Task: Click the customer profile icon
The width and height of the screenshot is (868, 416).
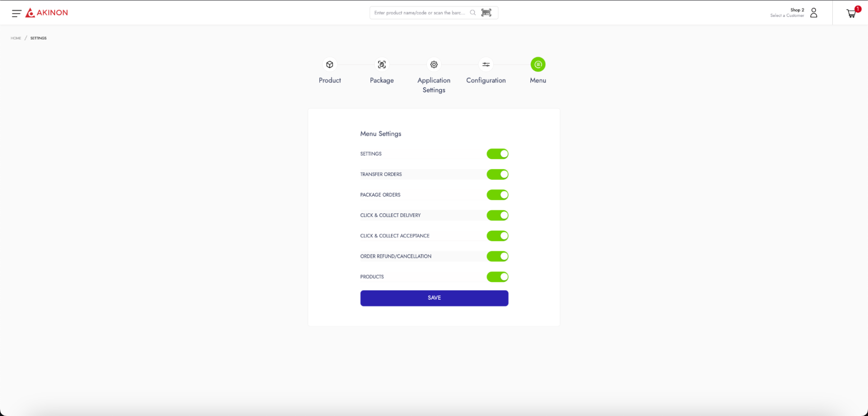Action: point(813,13)
